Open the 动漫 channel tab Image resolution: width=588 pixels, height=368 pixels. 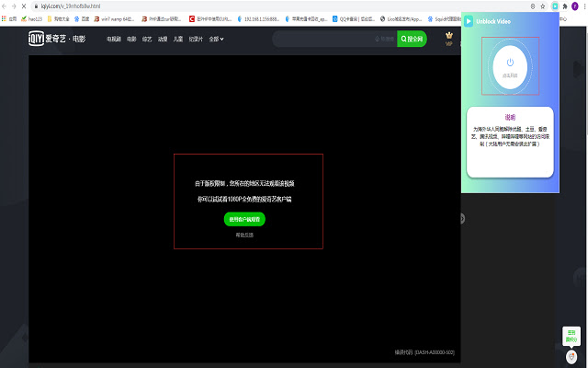tap(163, 39)
